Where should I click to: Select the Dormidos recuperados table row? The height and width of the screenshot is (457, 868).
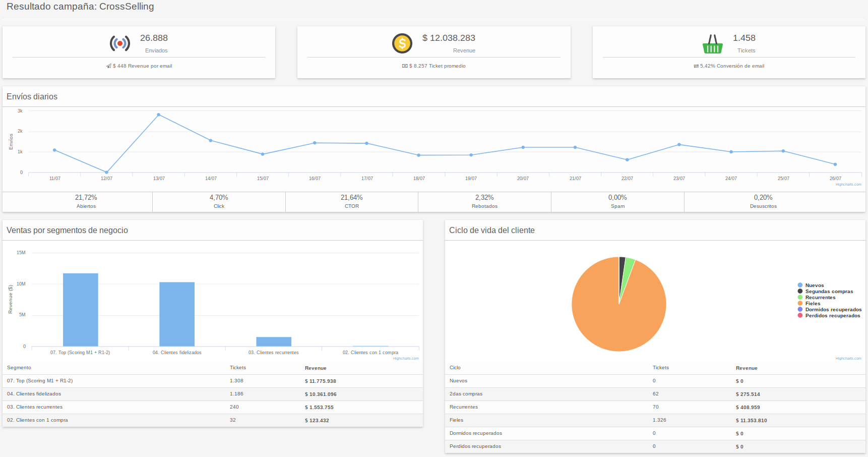click(655, 433)
